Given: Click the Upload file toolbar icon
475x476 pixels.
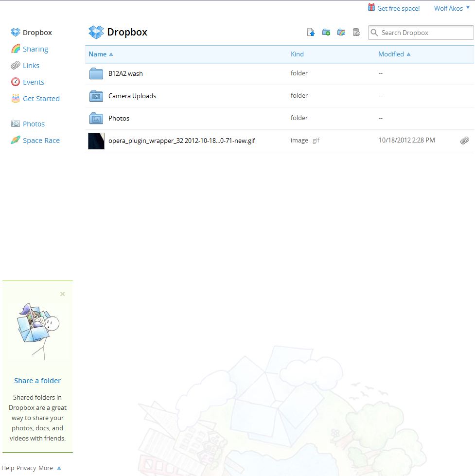Looking at the screenshot, I should click(311, 32).
